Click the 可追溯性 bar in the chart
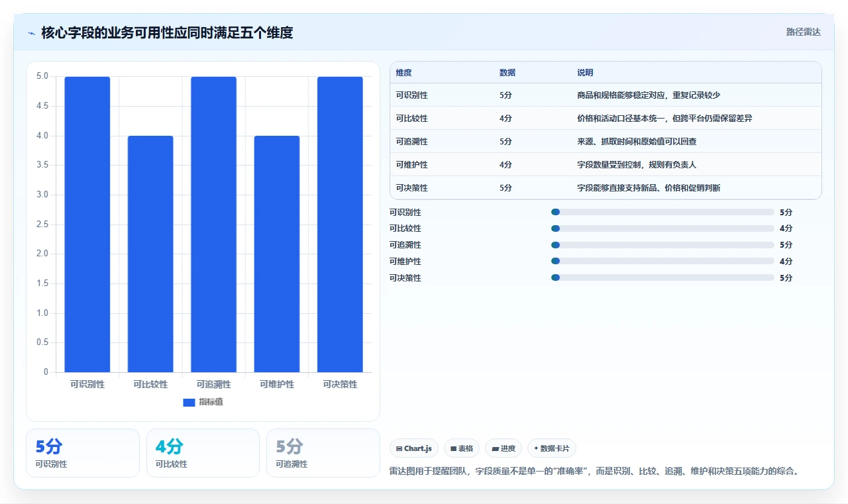The height and width of the screenshot is (504, 848). (213, 225)
